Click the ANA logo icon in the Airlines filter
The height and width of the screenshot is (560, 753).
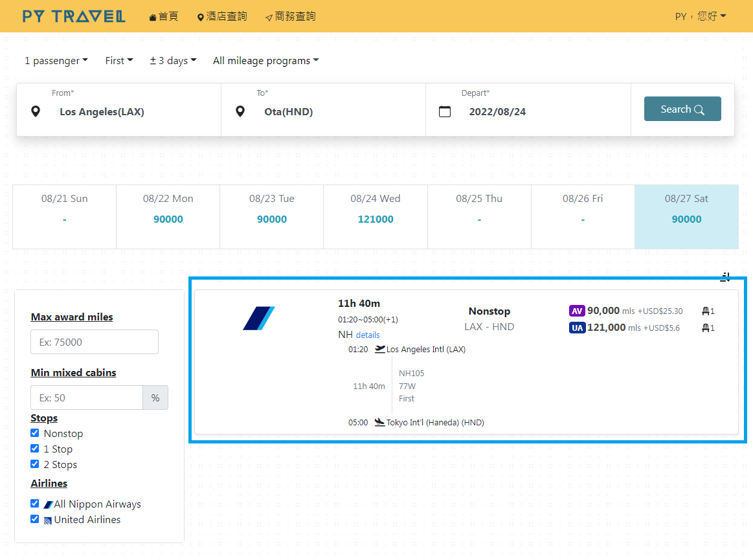(x=48, y=504)
